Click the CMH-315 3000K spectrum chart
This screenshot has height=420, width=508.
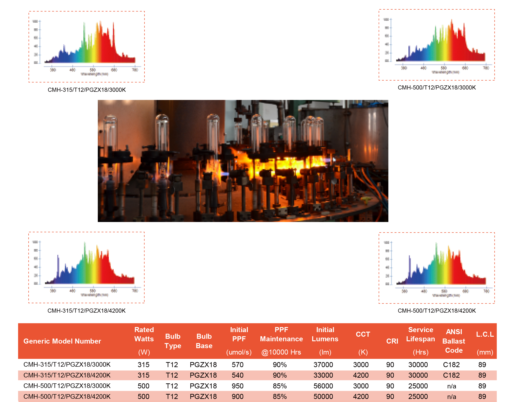click(x=87, y=47)
